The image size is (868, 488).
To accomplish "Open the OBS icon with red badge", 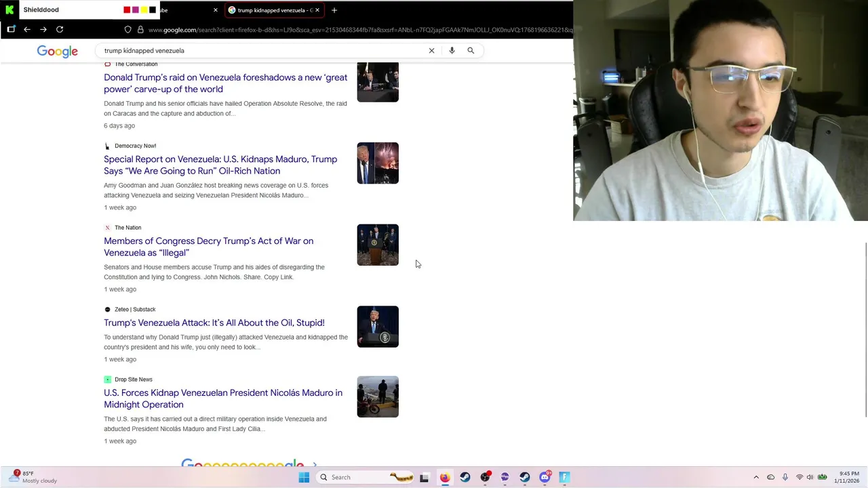I will pos(485,477).
